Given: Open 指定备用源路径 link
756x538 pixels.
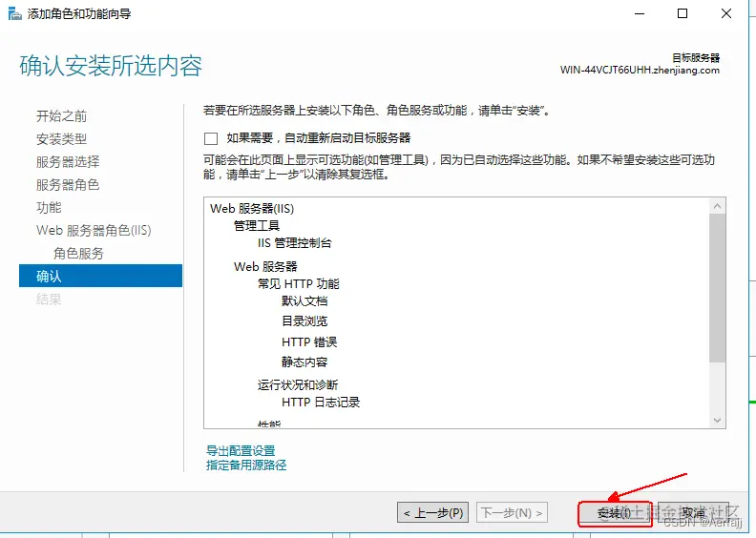Looking at the screenshot, I should [x=246, y=466].
